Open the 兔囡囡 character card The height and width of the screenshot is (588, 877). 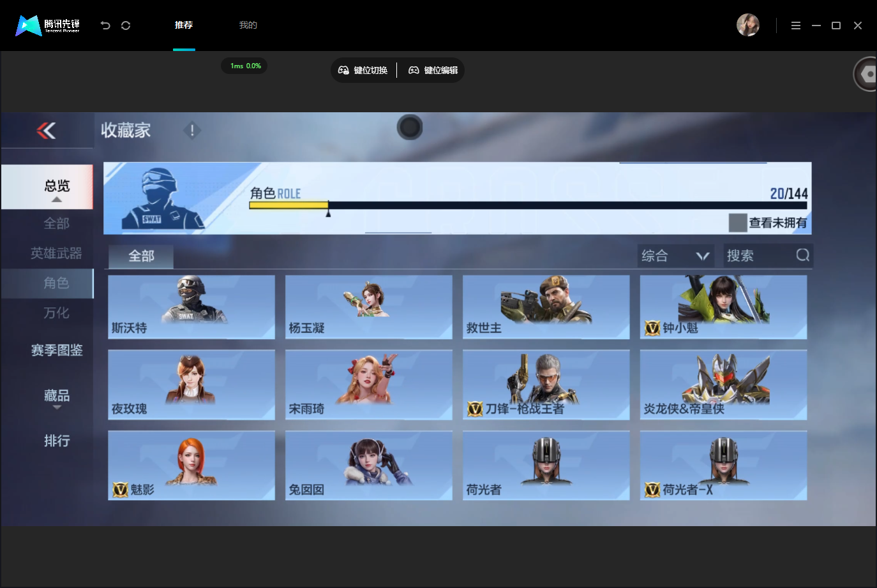click(x=369, y=466)
